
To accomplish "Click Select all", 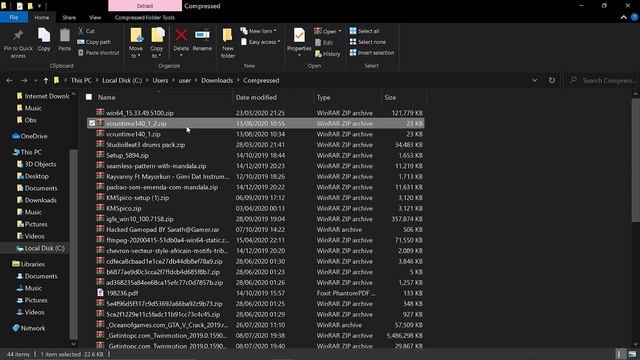I will tap(364, 31).
